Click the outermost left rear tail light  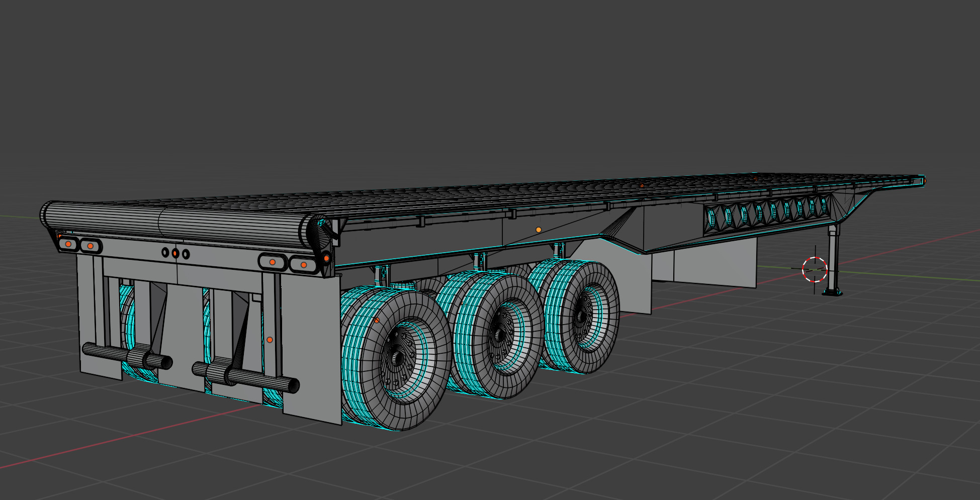[68, 244]
